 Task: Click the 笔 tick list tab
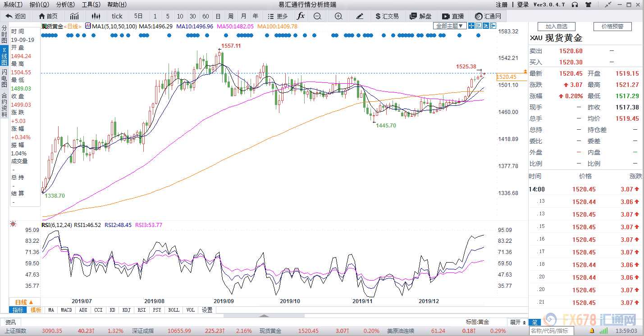[x=535, y=322]
